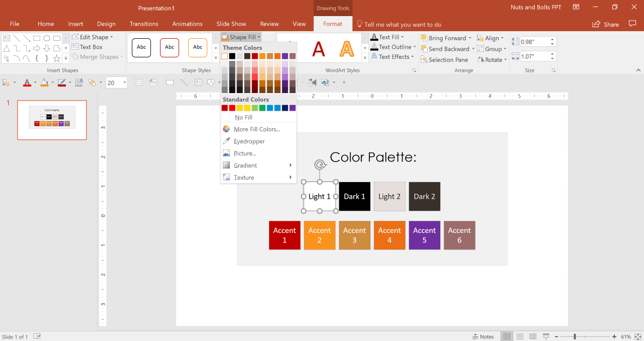Select the oval shape in shapes gallery
644x341 pixels.
tap(46, 38)
